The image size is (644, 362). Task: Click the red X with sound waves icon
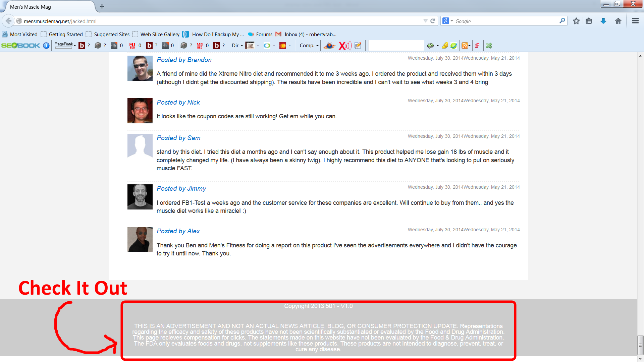[345, 45]
